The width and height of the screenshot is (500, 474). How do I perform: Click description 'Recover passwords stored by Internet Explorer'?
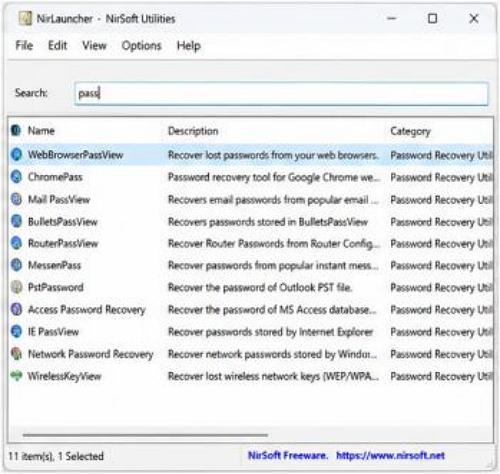[x=270, y=332]
